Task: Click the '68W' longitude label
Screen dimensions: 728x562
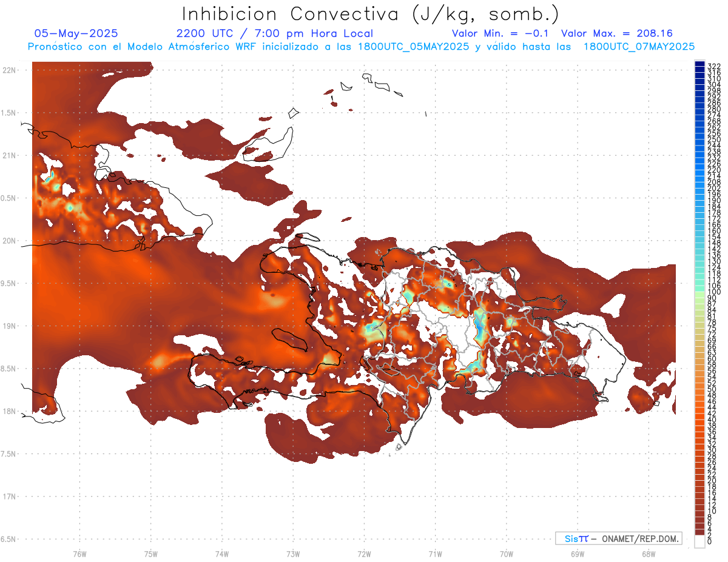Action: click(x=649, y=554)
